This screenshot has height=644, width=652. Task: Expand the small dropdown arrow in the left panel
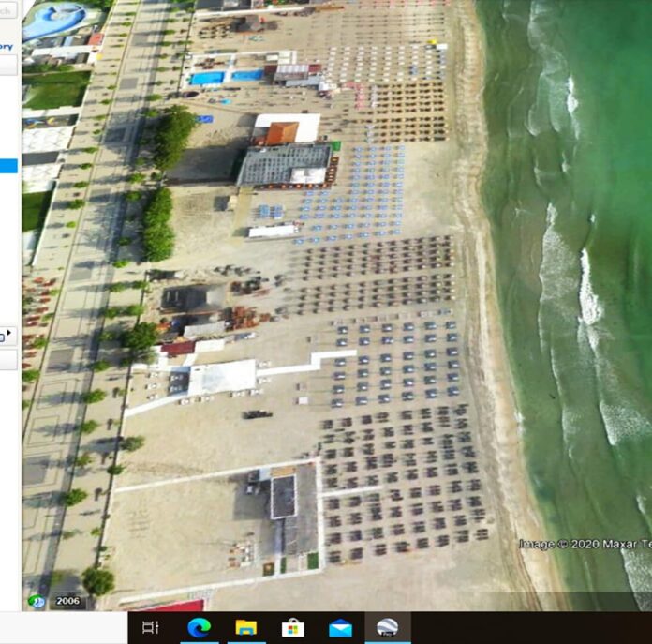tap(11, 333)
